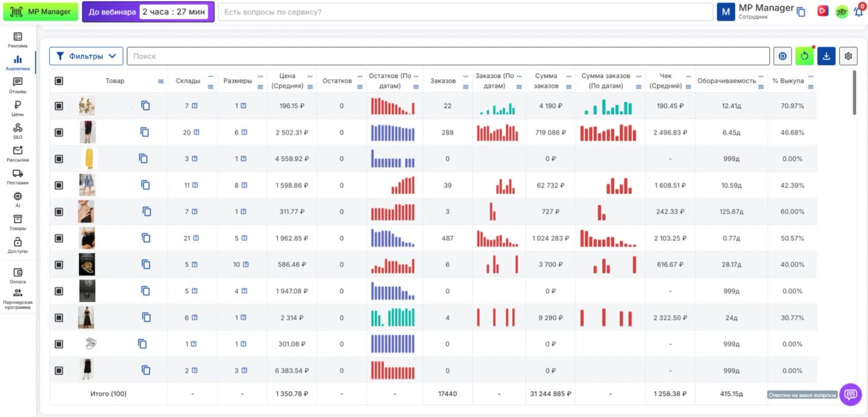Click the sizes info icon beside 10 in Размеры
Viewport: 868px width, 417px height.
click(x=246, y=264)
